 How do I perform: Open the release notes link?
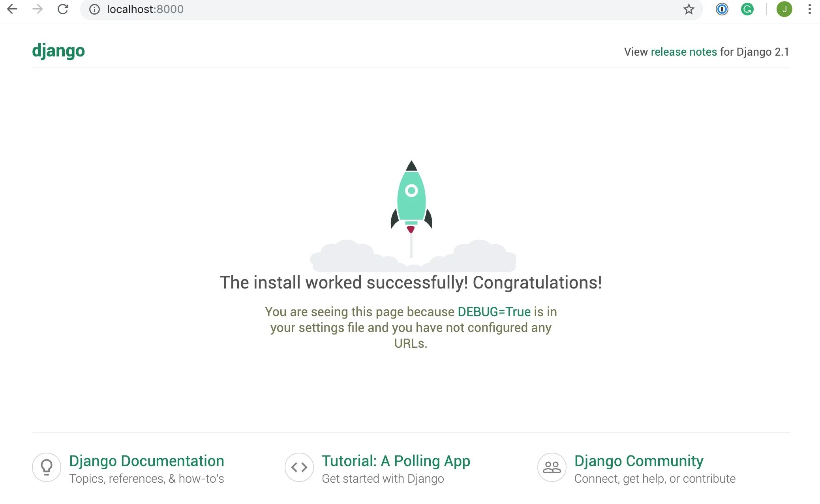[x=683, y=52]
